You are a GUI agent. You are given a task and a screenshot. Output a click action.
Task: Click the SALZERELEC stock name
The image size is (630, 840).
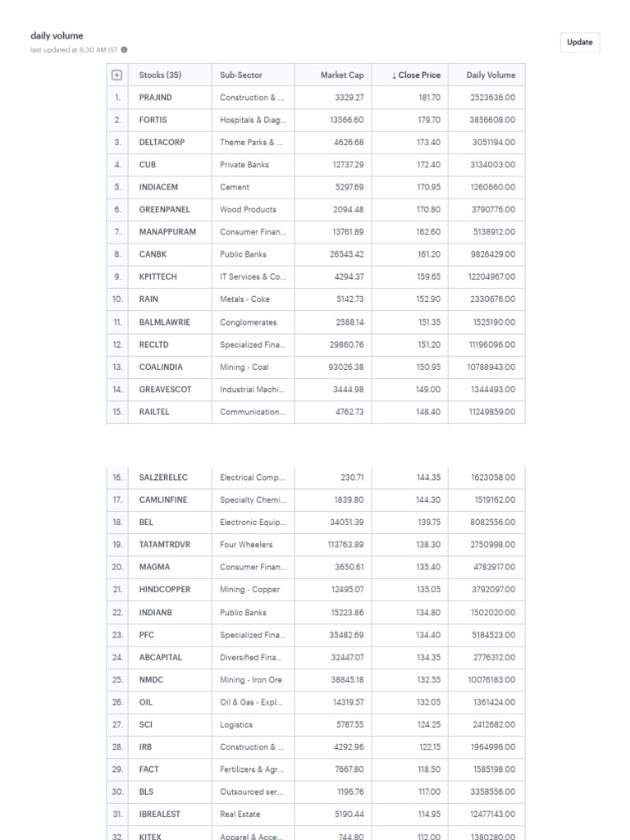(163, 477)
